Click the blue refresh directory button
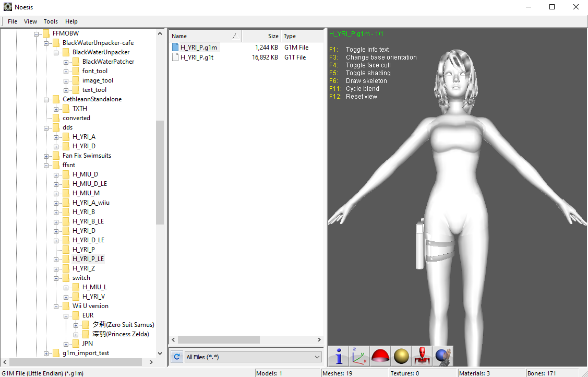 pos(177,357)
